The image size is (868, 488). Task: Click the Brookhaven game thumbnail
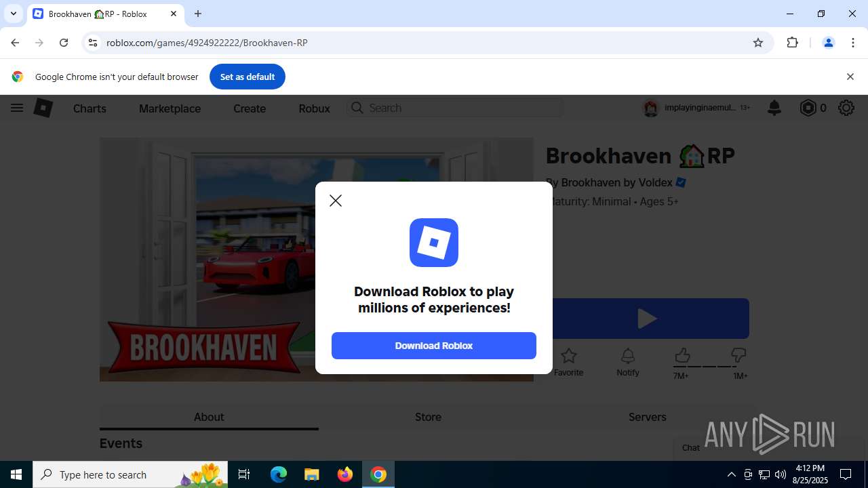(316, 260)
